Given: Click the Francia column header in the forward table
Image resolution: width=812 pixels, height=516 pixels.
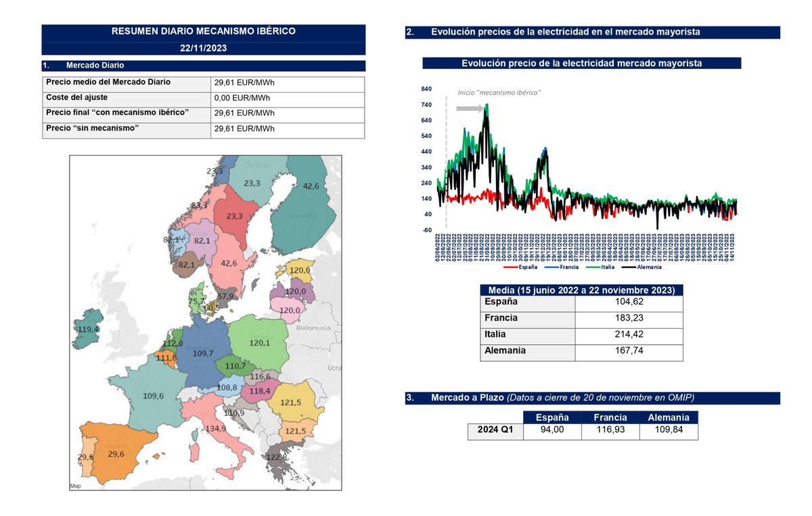Looking at the screenshot, I should tap(610, 417).
